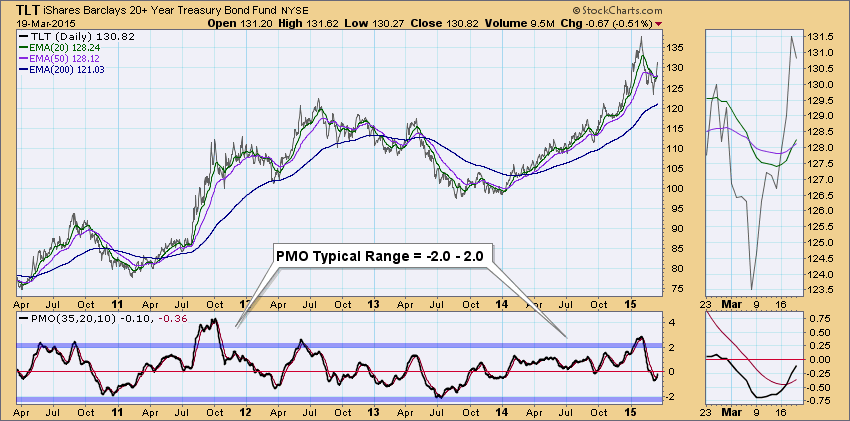Click the 13 year label on the time axis
This screenshot has width=850, height=421.
coord(375,304)
